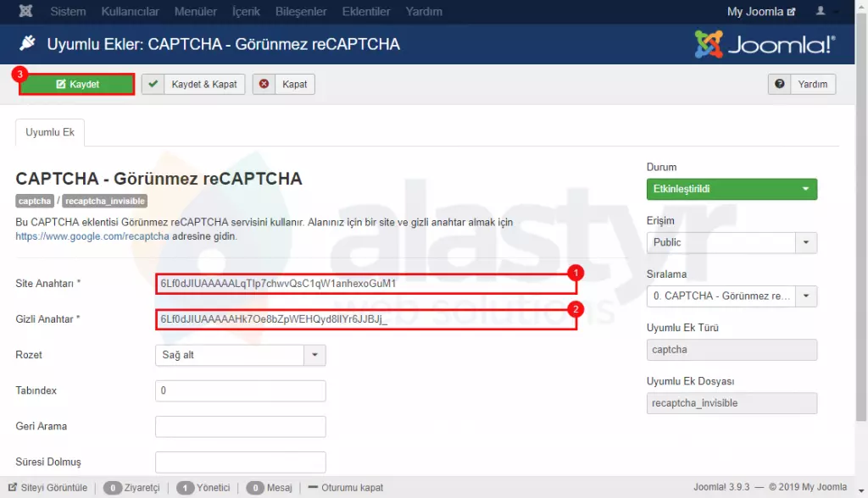Click the Public access select box
Screen dimensions: 868x498
coord(732,242)
